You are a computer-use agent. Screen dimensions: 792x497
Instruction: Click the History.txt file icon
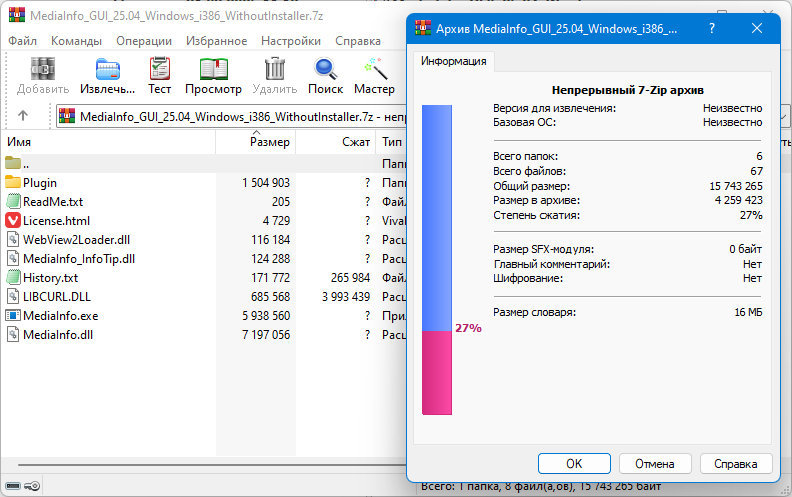point(13,277)
